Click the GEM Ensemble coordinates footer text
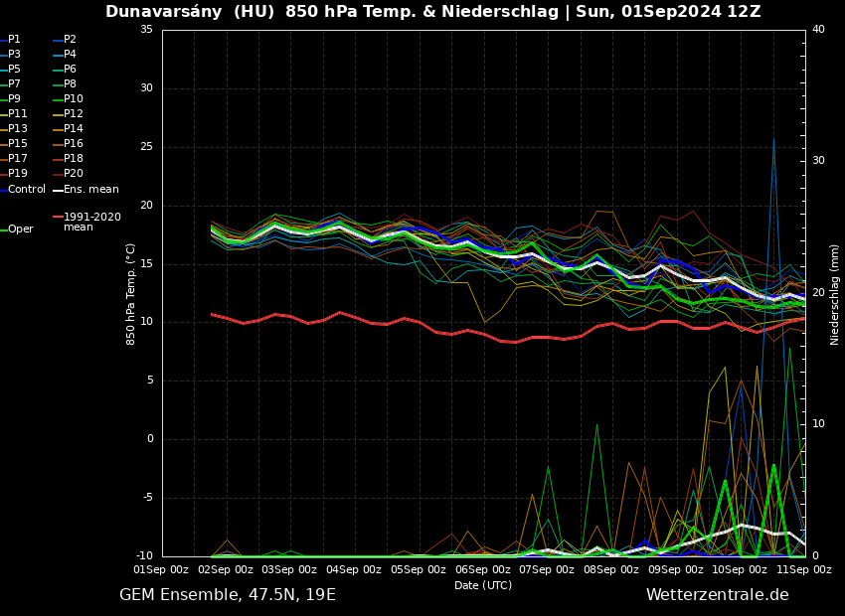The image size is (845, 616). [228, 595]
